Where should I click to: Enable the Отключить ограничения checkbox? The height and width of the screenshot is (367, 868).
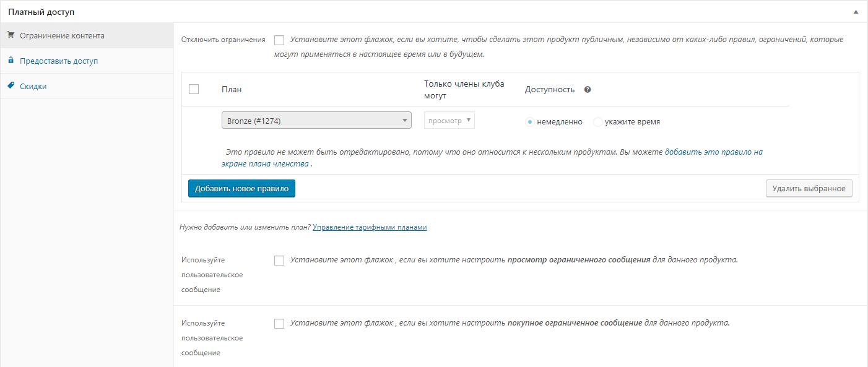coord(279,40)
